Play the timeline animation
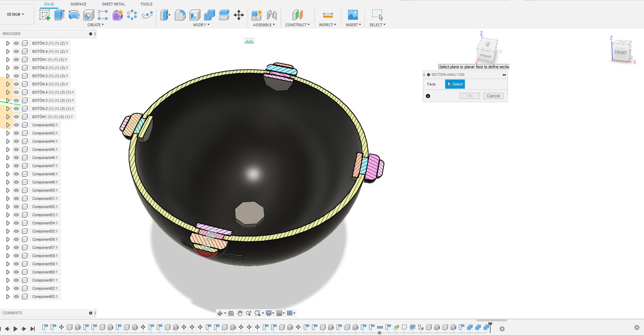The height and width of the screenshot is (335, 644). tap(15, 329)
